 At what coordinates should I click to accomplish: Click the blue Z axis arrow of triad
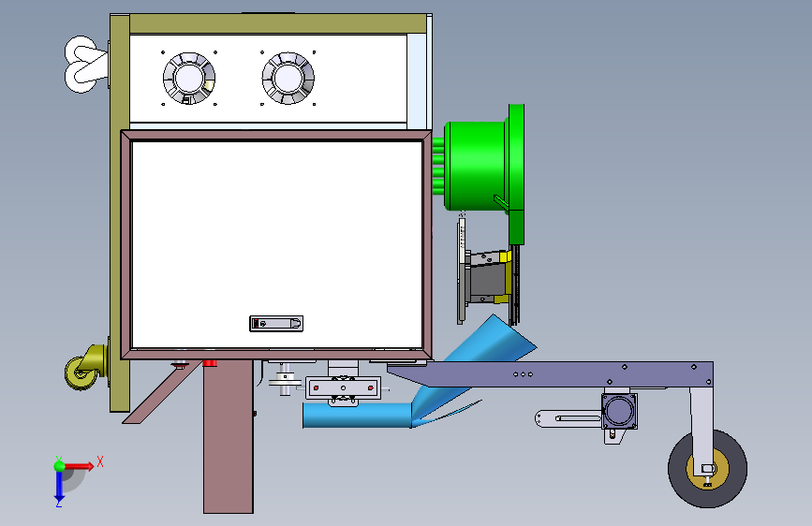pyautogui.click(x=59, y=485)
